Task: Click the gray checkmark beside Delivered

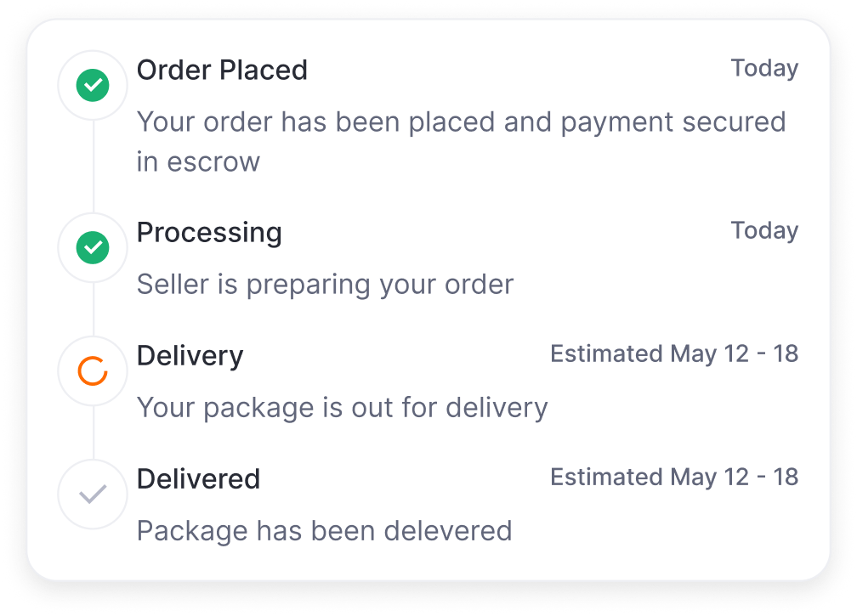Action: (92, 494)
